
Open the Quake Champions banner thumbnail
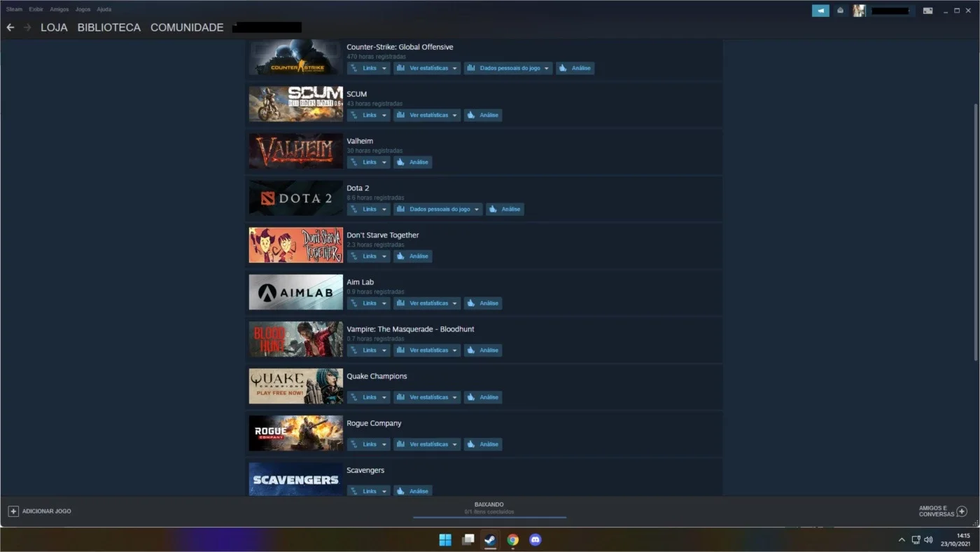[x=296, y=385]
